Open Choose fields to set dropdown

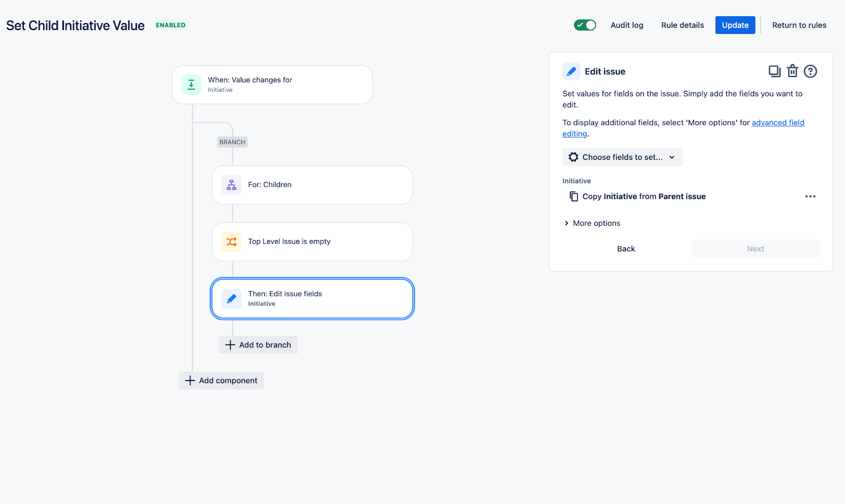[x=622, y=157]
